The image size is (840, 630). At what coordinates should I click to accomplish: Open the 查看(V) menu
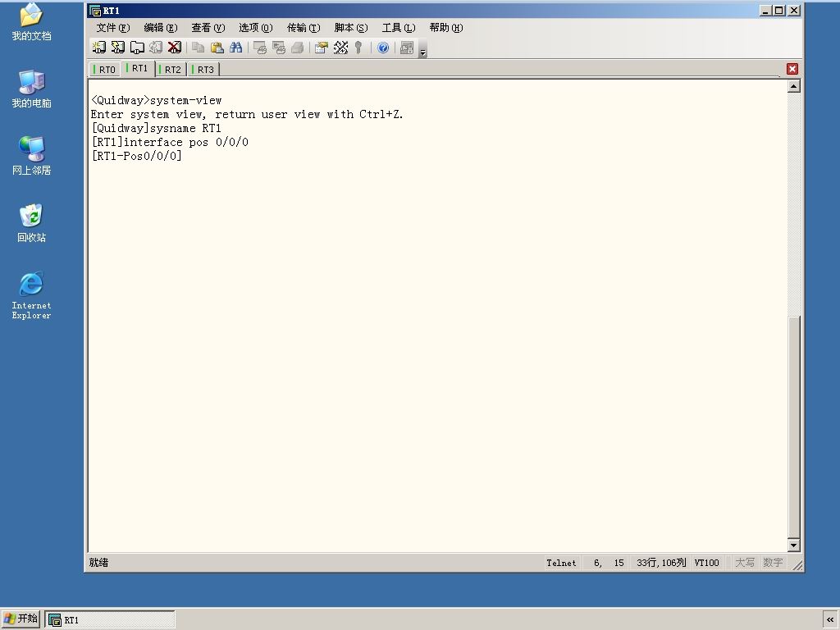208,28
